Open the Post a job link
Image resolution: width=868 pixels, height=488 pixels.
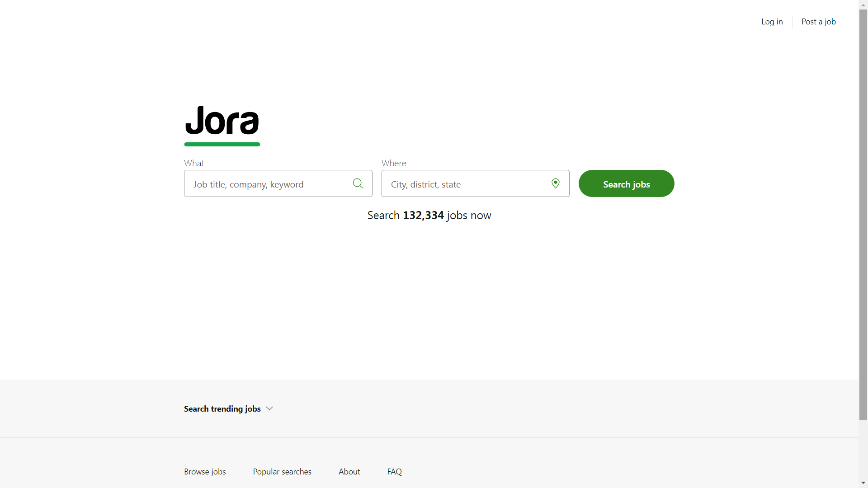tap(818, 22)
